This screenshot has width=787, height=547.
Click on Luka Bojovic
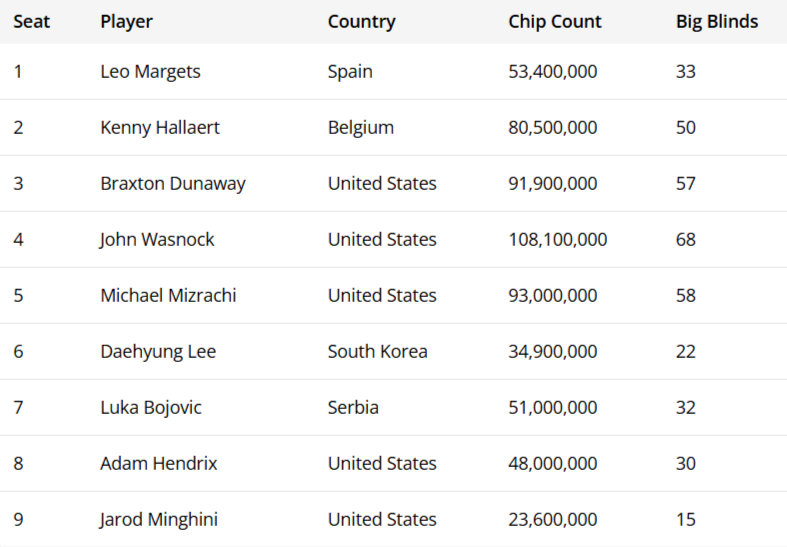pyautogui.click(x=151, y=408)
